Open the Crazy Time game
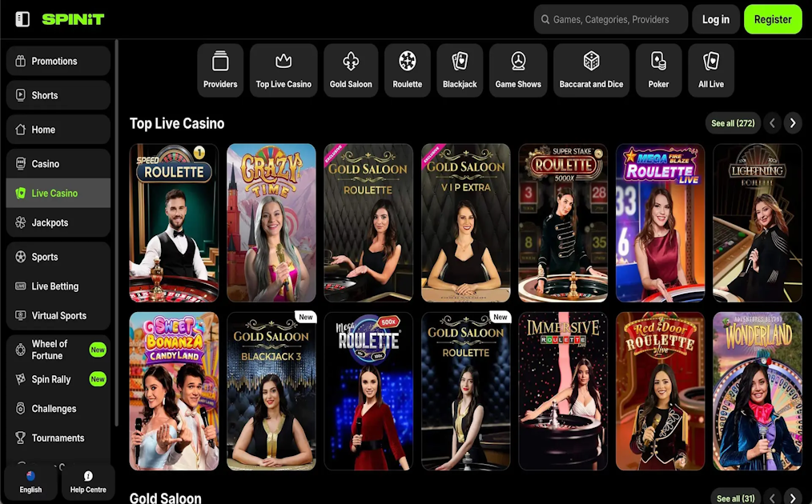812x504 pixels. point(271,222)
